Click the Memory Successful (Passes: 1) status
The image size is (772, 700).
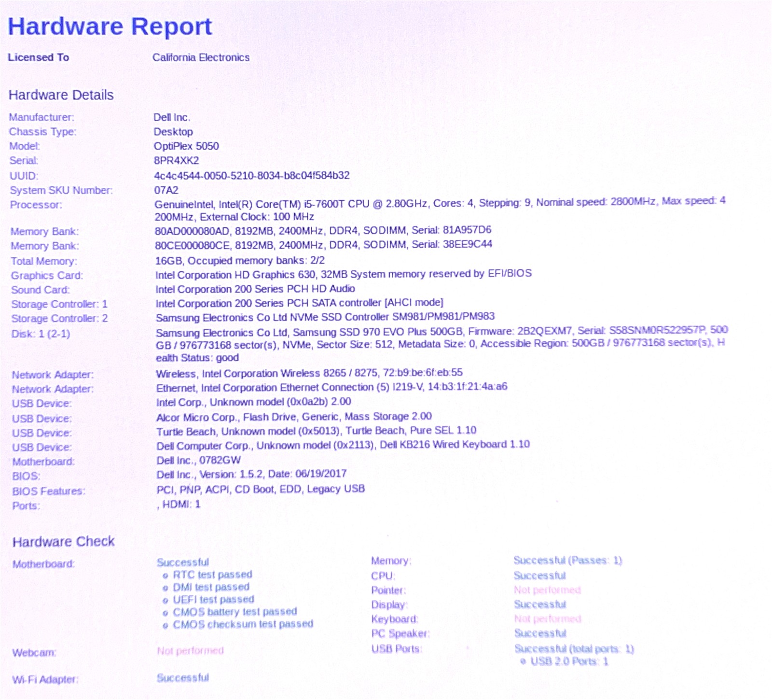click(x=568, y=560)
